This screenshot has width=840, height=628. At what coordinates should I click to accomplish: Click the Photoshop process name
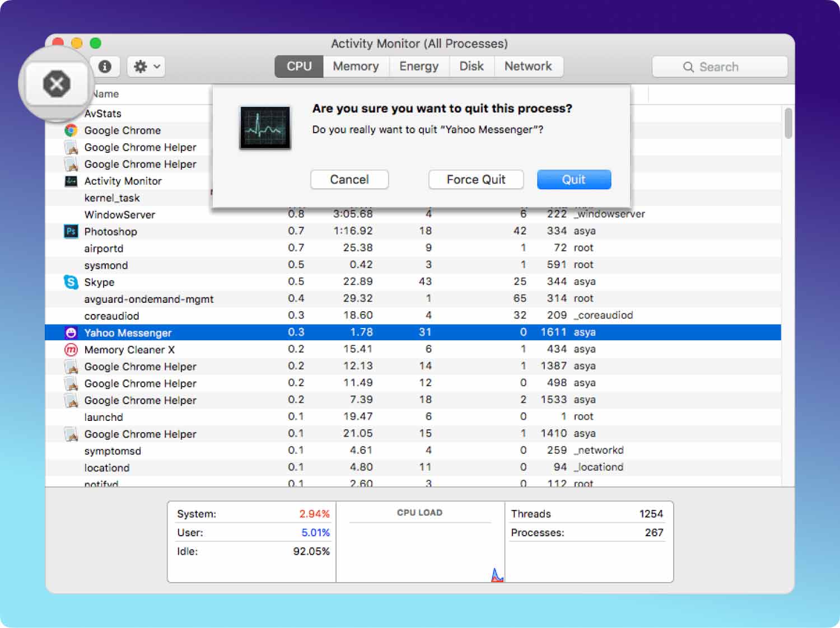coord(110,232)
